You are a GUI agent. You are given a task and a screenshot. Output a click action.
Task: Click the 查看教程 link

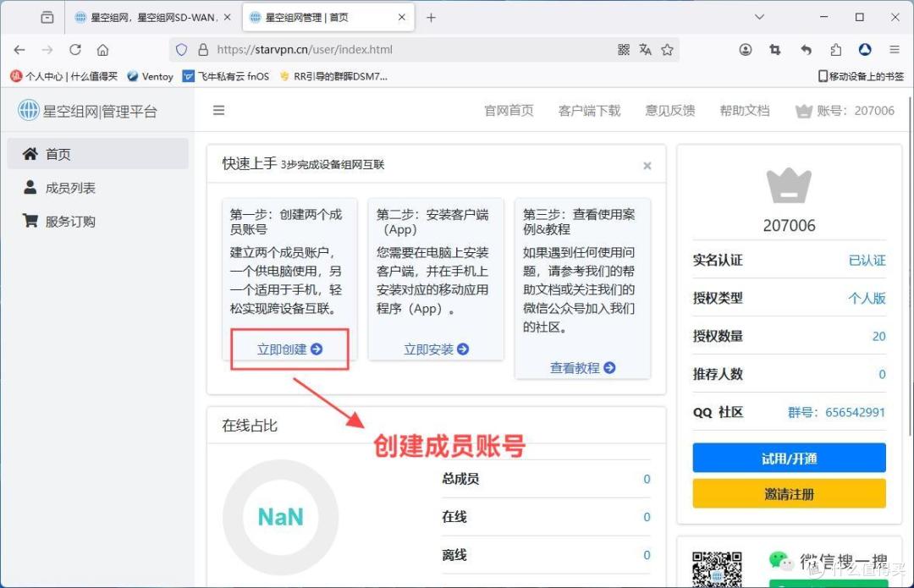click(582, 368)
